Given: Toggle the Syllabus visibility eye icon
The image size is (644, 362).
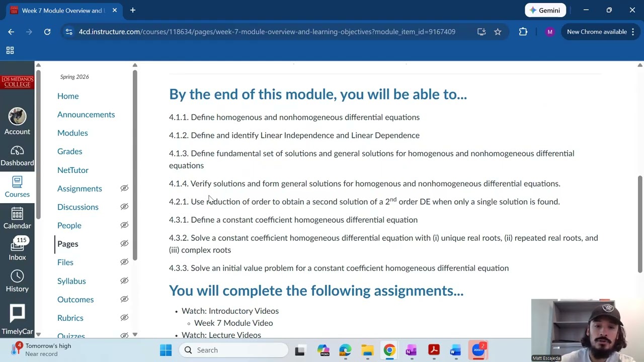Looking at the screenshot, I should [124, 281].
